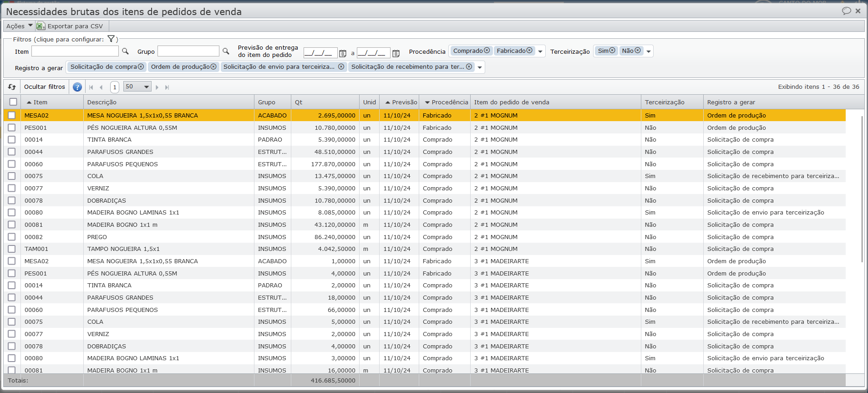
Task: Check the PARAFUSOS GRANDES 48.510,00000 row checkbox
Action: point(12,152)
